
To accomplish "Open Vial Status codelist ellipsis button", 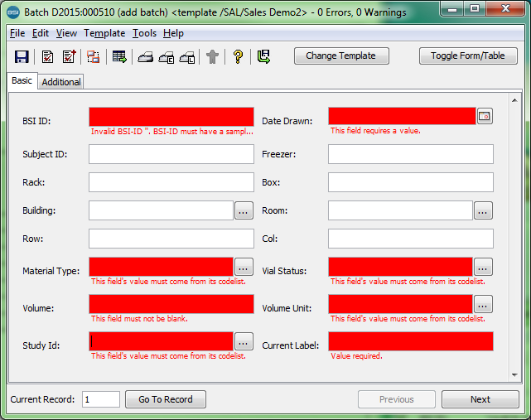I will pos(483,267).
